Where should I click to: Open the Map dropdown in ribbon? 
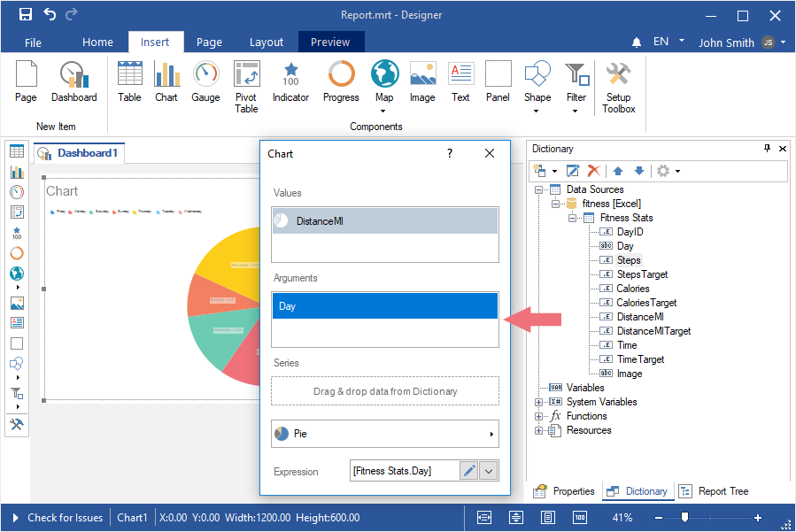point(384,111)
